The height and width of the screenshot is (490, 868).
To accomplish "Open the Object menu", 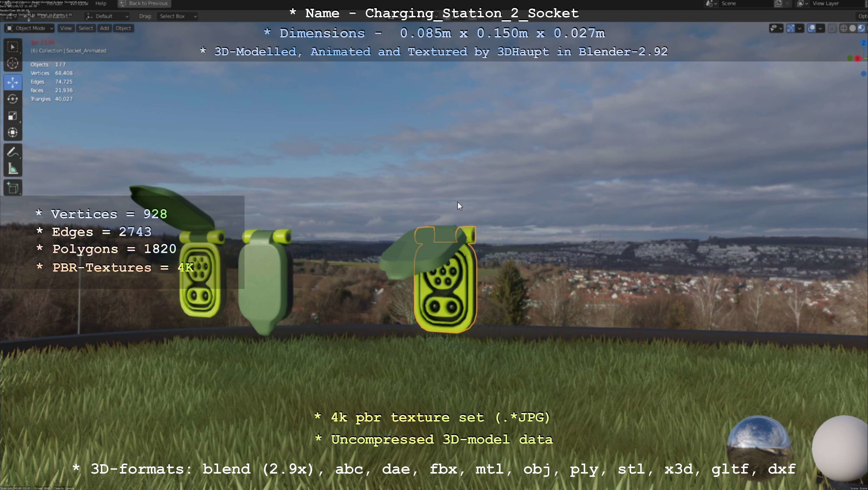I will (123, 28).
